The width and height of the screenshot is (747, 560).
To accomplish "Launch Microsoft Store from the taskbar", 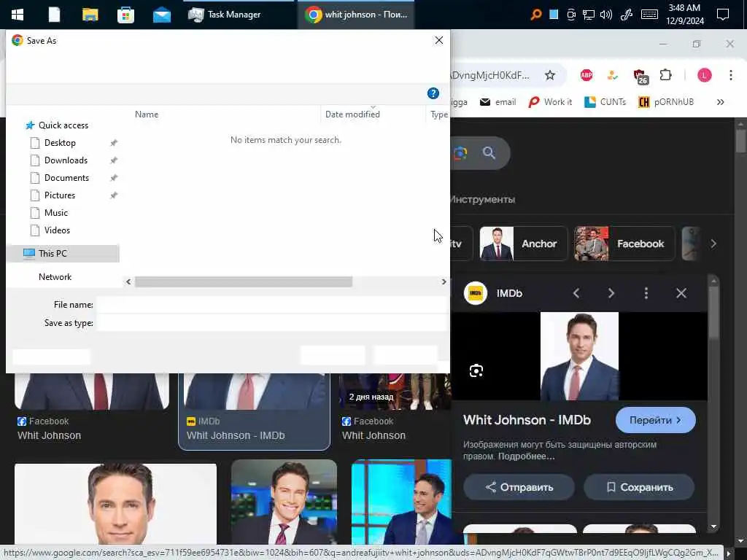I will pos(125,15).
